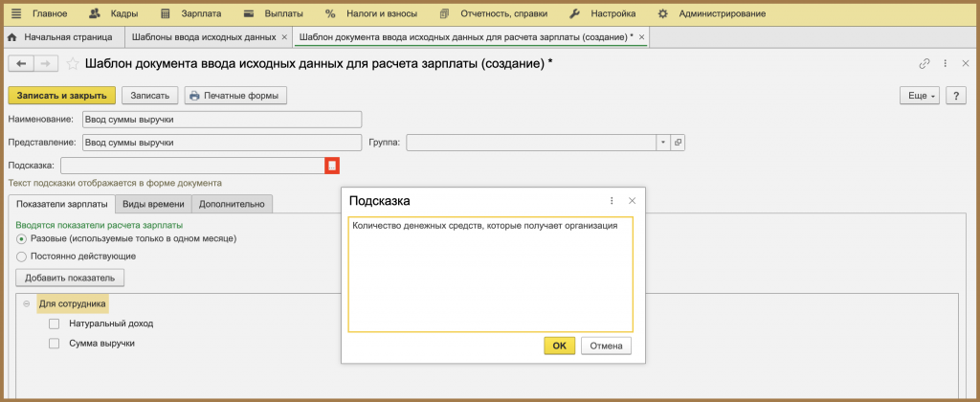Close the Подсказка dialog
The width and height of the screenshot is (980, 402).
tap(632, 201)
